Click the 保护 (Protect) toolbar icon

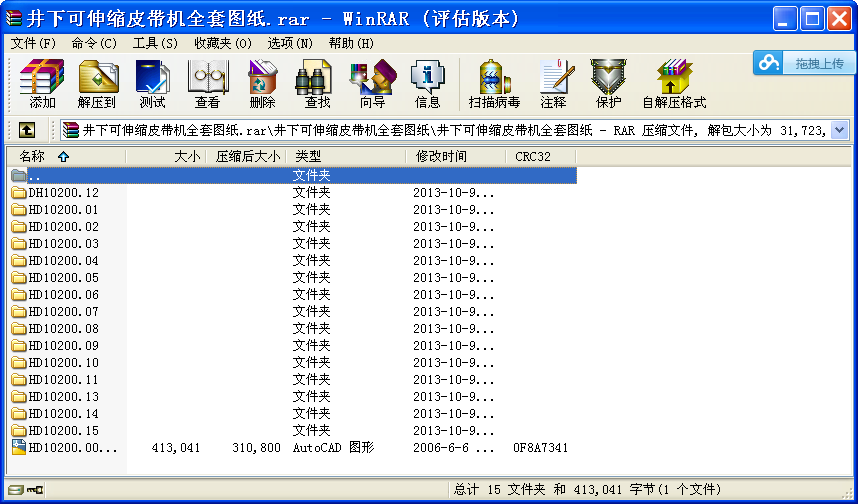tap(608, 82)
